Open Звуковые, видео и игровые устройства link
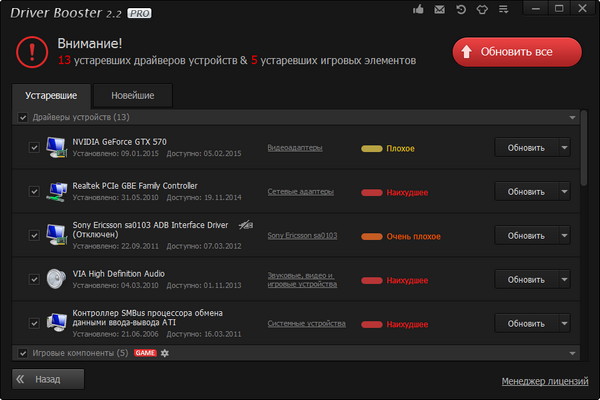The image size is (600, 400). [302, 280]
